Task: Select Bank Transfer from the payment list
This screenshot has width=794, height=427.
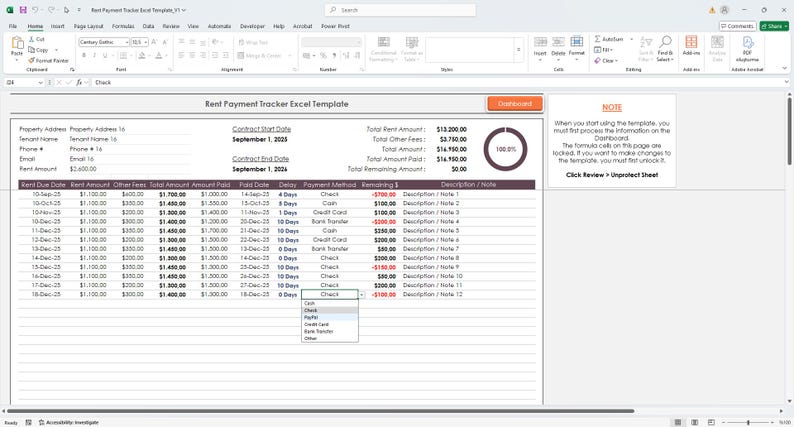Action: 330,331
